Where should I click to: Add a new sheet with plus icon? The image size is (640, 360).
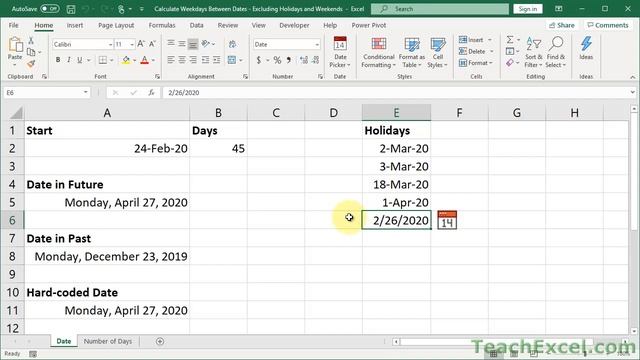160,341
